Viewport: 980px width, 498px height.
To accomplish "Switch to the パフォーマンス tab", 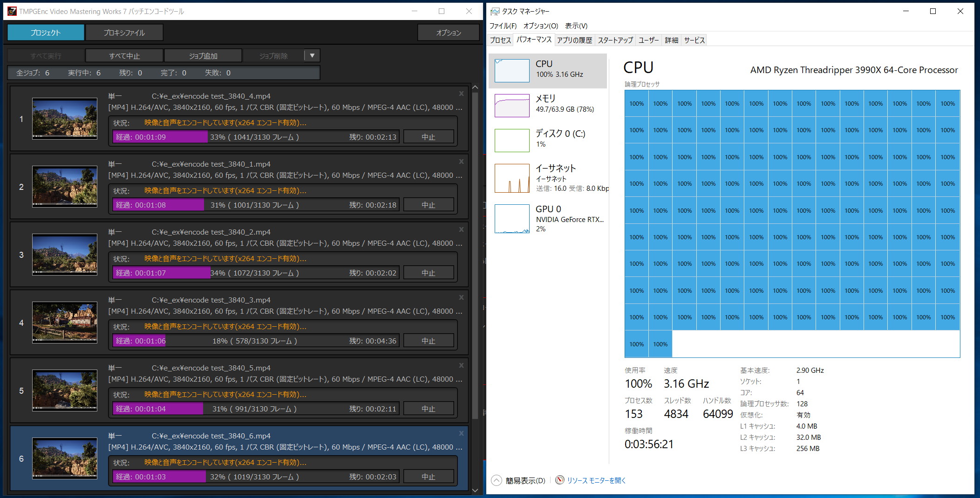I will (x=534, y=40).
